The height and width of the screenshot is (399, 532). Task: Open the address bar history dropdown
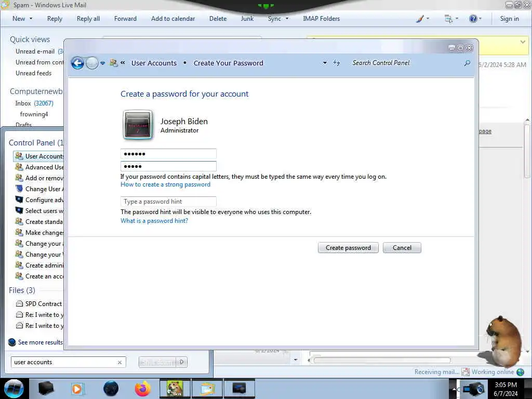click(325, 63)
